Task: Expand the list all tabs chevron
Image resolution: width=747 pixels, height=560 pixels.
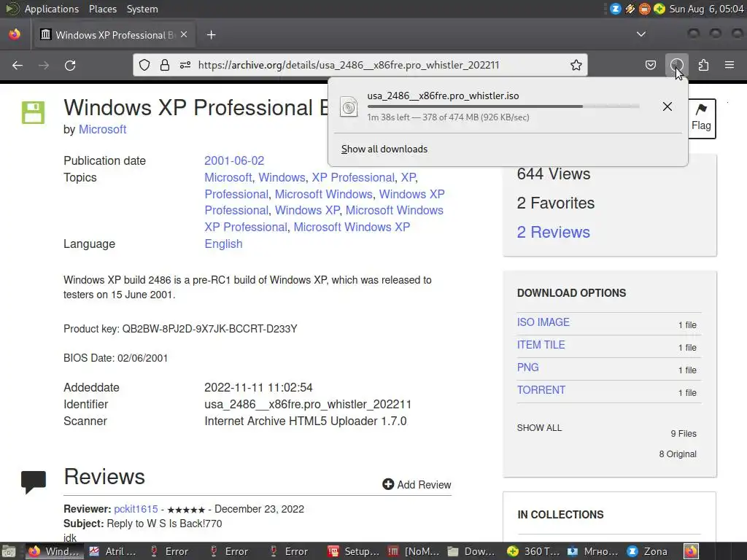Action: pos(641,34)
